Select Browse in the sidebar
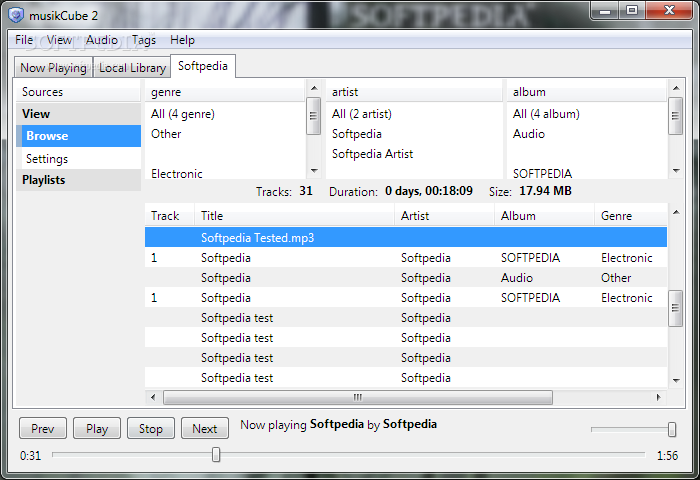 tap(79, 136)
